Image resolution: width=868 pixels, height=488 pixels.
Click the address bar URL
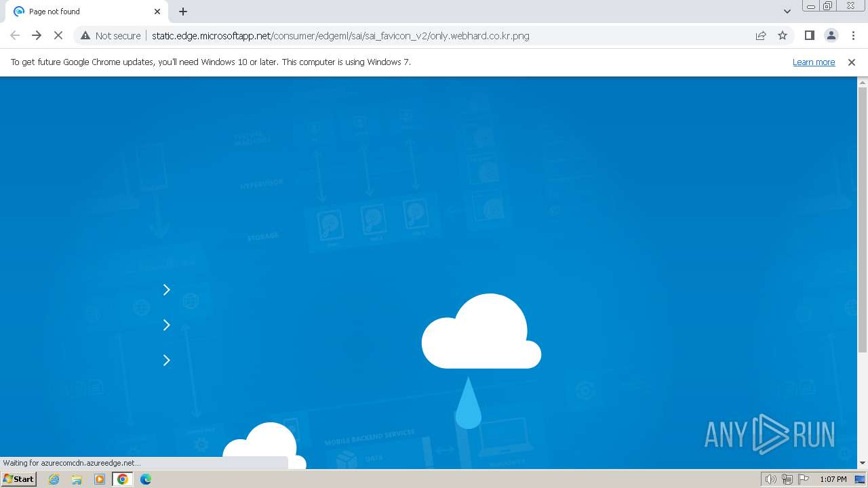tap(340, 35)
